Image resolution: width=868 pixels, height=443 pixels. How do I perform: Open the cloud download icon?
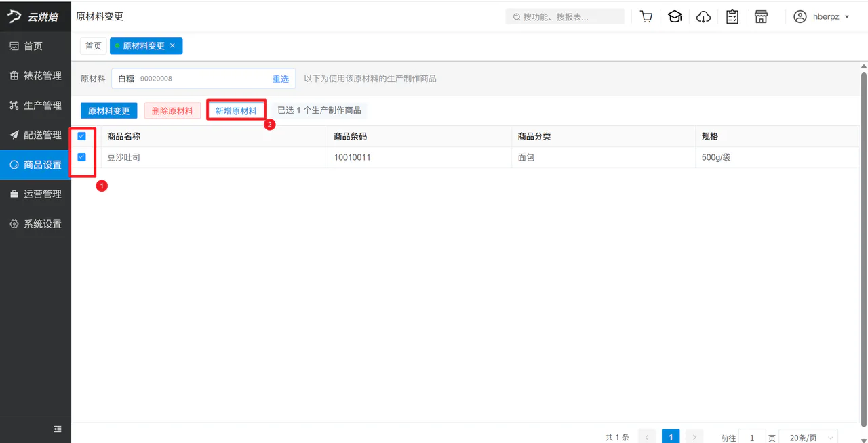(x=704, y=17)
